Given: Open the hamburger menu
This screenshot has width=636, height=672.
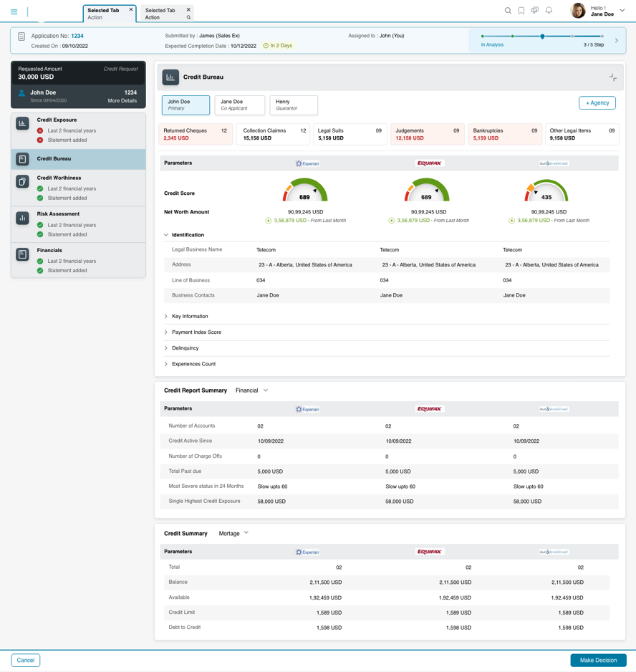Looking at the screenshot, I should pos(14,11).
